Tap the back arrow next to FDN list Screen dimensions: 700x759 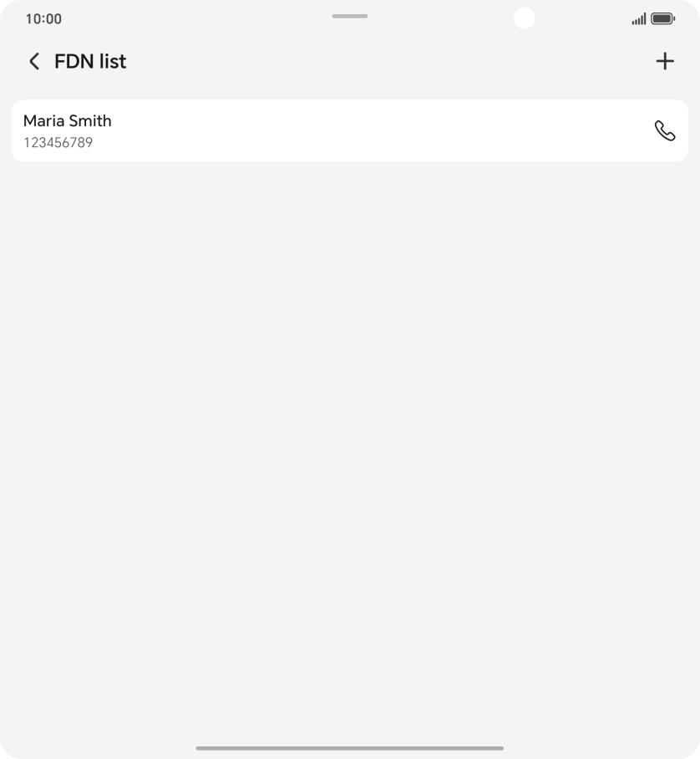[34, 61]
